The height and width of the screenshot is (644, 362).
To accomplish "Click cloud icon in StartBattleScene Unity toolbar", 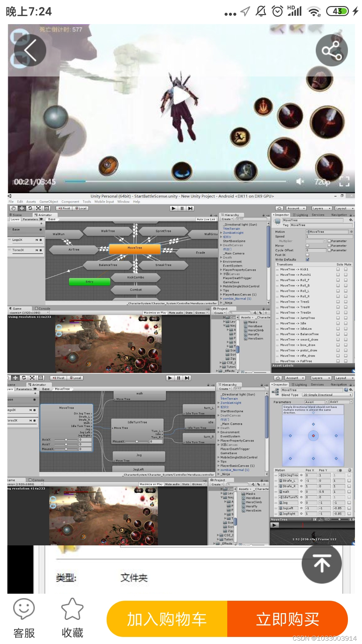I will (x=280, y=208).
